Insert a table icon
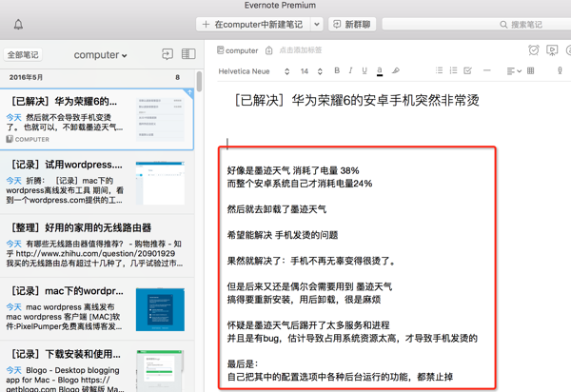The width and height of the screenshot is (571, 392). point(531,70)
